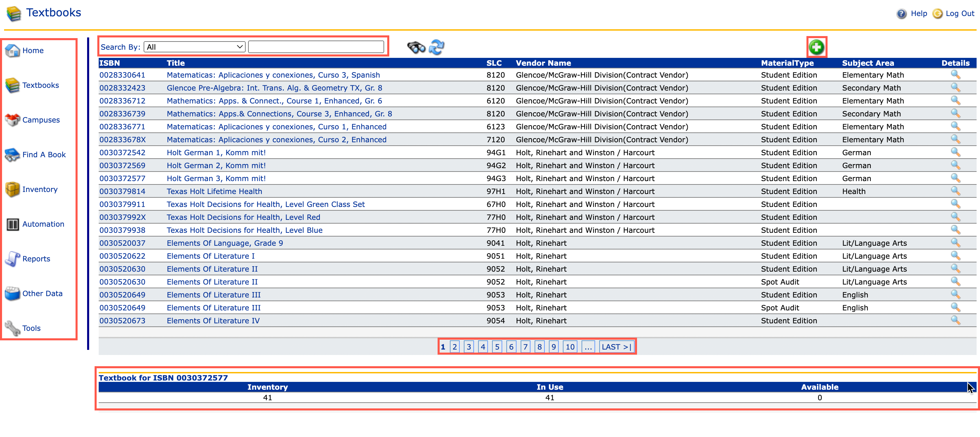Click the Automation barcode icon

click(12, 224)
